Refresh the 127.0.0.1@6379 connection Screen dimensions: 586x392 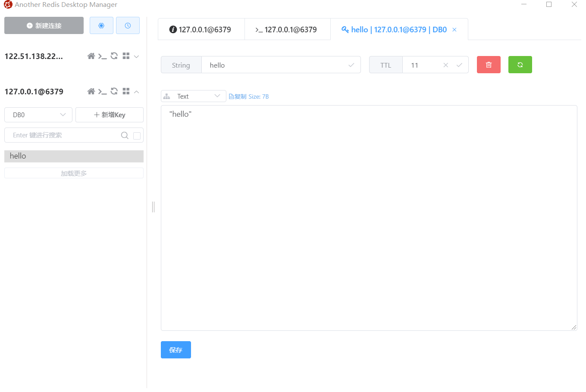pos(114,91)
